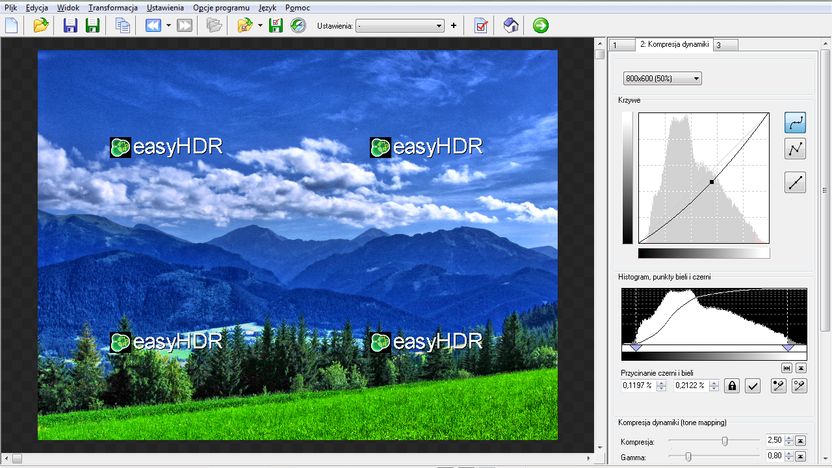The image size is (832, 468).
Task: Click the black point triangle marker
Action: [636, 347]
